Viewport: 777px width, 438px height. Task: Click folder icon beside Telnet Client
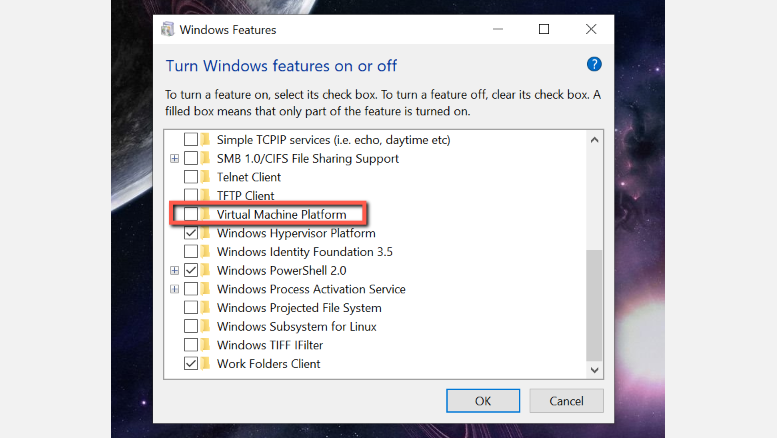pyautogui.click(x=205, y=177)
